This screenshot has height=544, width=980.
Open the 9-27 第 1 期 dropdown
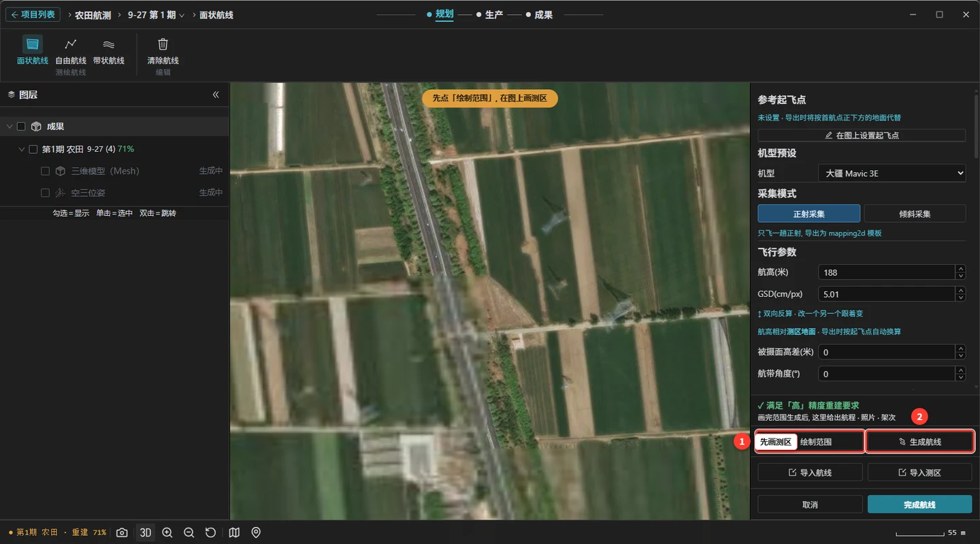[157, 15]
